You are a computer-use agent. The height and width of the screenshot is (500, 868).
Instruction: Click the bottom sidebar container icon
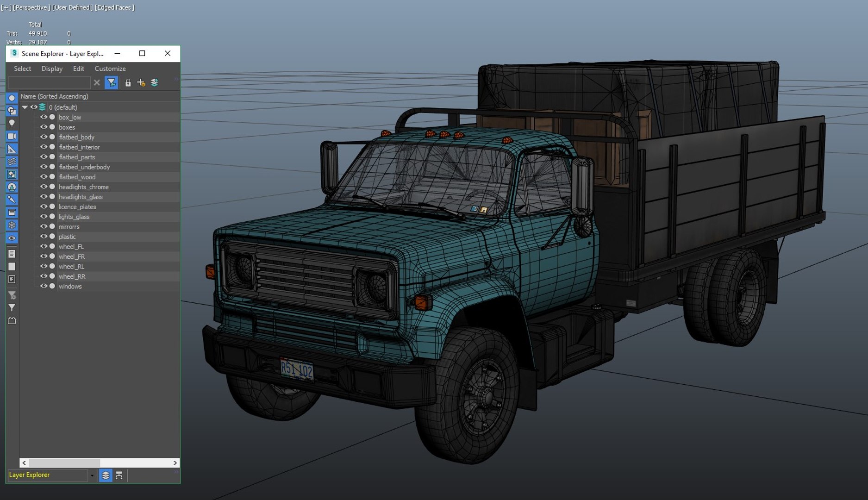[x=12, y=321]
